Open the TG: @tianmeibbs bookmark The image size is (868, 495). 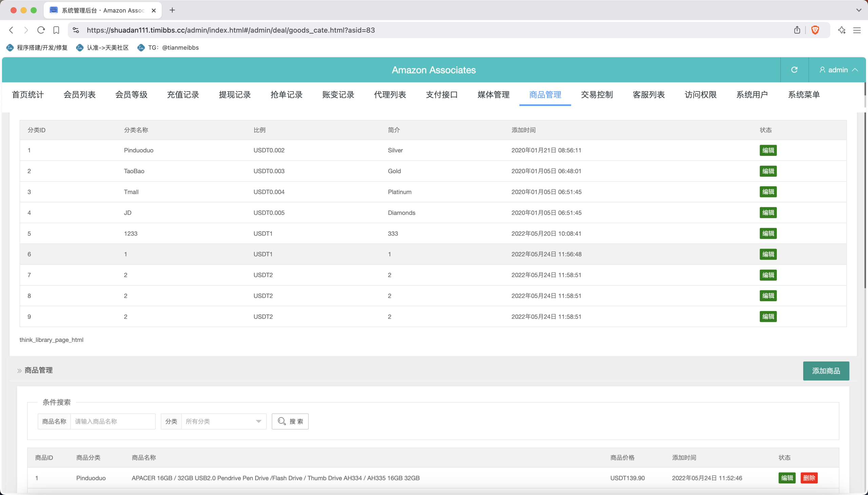point(168,47)
